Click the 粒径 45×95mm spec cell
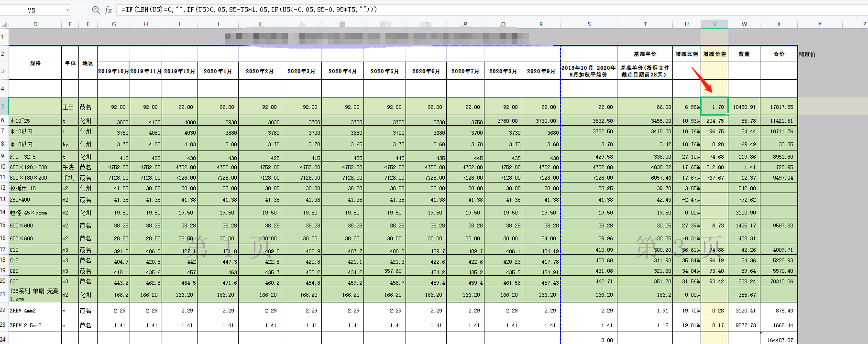Screen dimensions: 868x344 pos(35,213)
